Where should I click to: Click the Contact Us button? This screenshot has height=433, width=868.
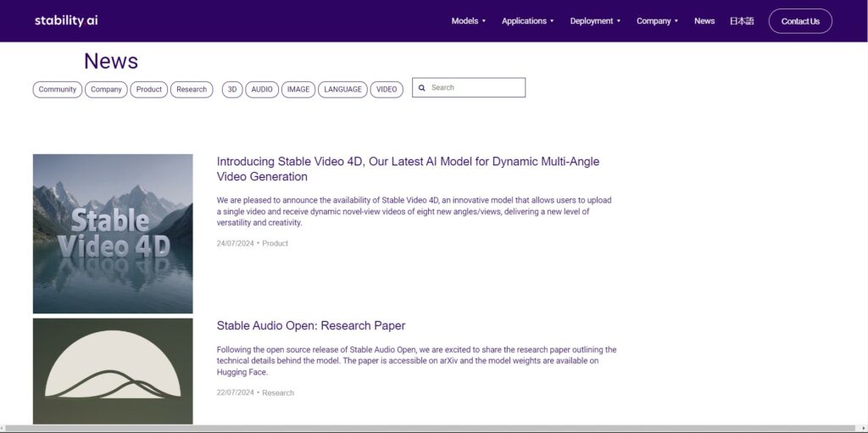(x=800, y=21)
